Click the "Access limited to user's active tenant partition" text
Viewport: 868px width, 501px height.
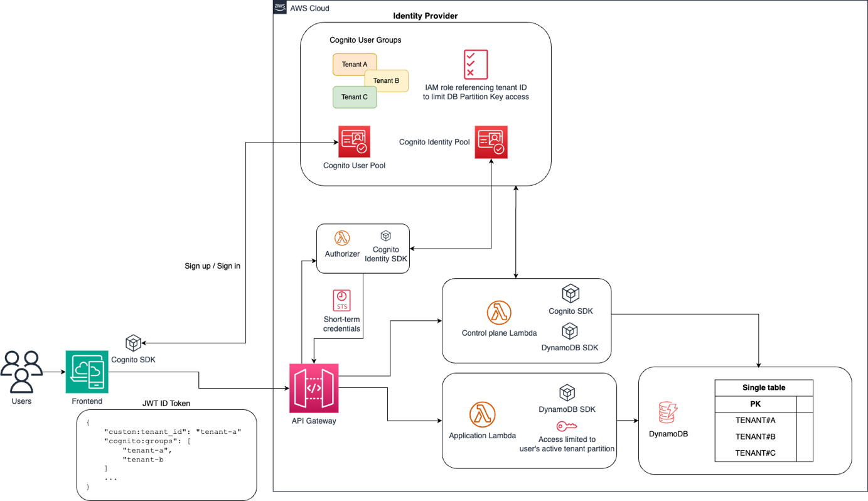tap(567, 444)
